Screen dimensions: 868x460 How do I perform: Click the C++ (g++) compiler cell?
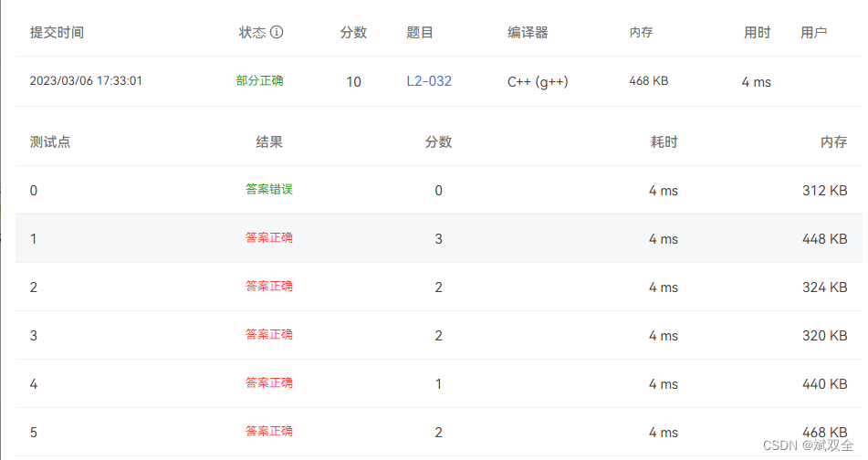538,82
